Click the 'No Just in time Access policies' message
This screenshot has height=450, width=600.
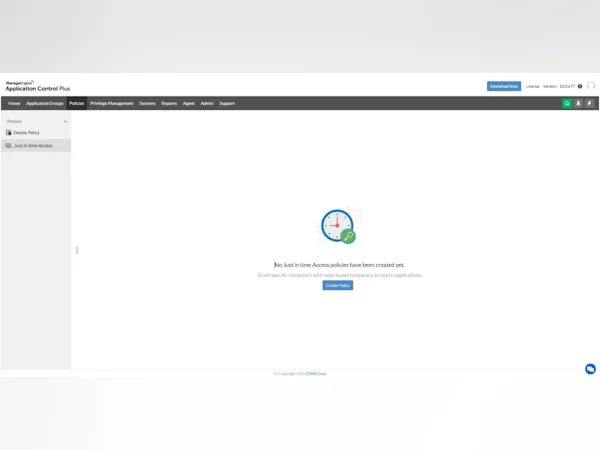pyautogui.click(x=339, y=265)
